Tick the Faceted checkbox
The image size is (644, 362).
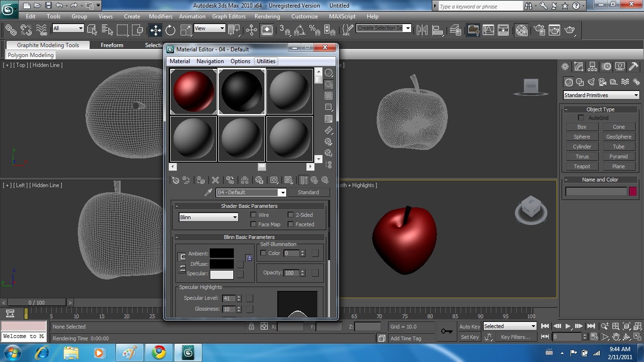(291, 224)
